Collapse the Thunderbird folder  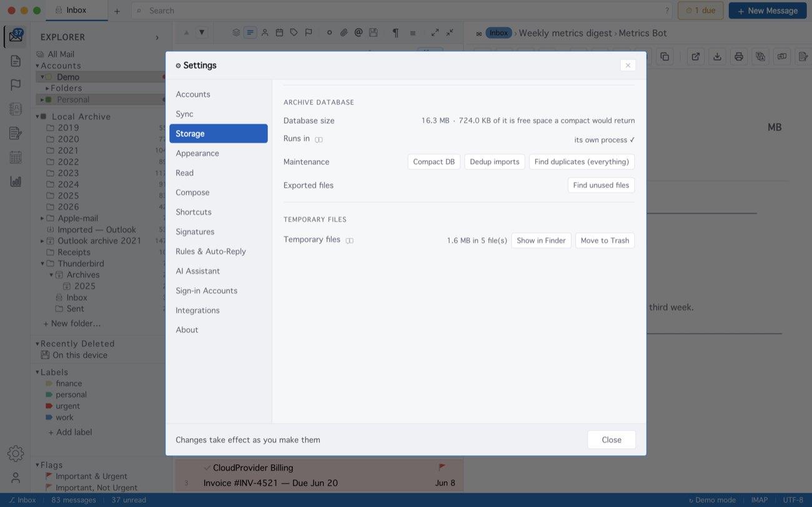pos(42,263)
